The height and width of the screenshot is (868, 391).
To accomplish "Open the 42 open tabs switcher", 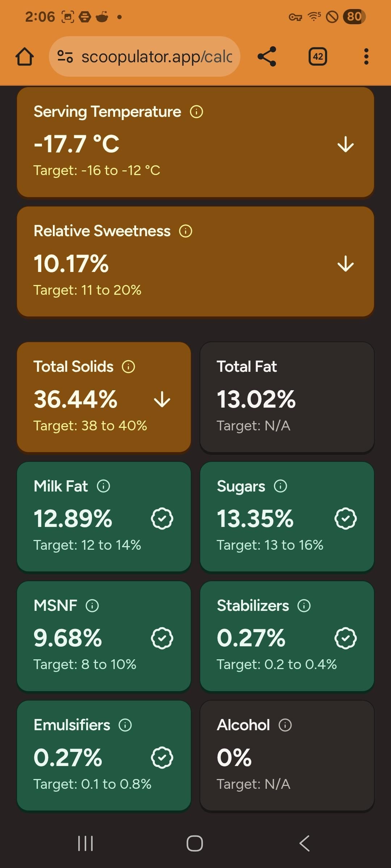I will pyautogui.click(x=318, y=57).
